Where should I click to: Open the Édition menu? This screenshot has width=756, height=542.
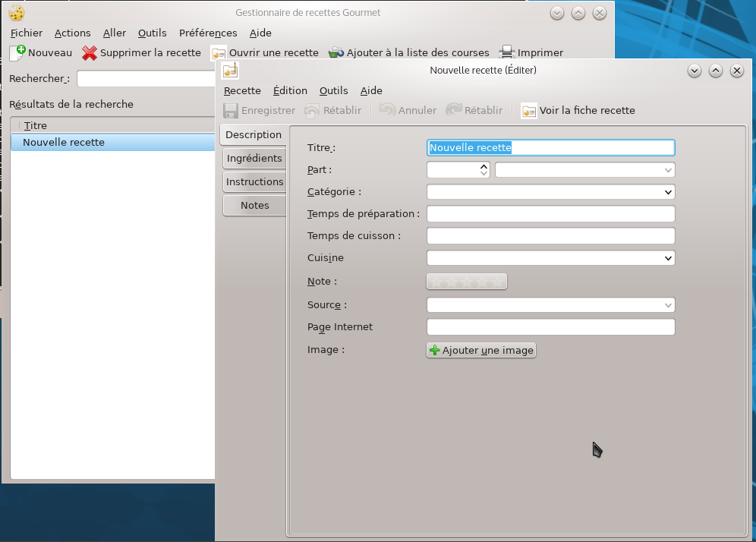point(290,90)
